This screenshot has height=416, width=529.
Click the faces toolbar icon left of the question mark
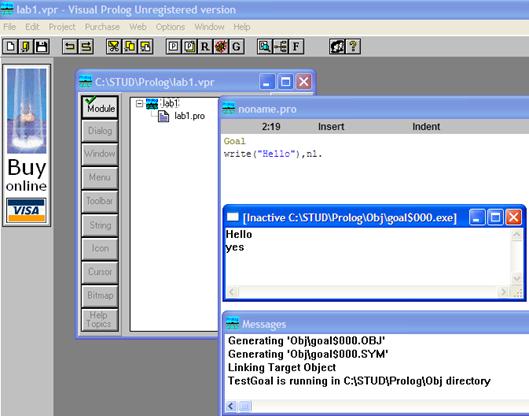(x=337, y=47)
